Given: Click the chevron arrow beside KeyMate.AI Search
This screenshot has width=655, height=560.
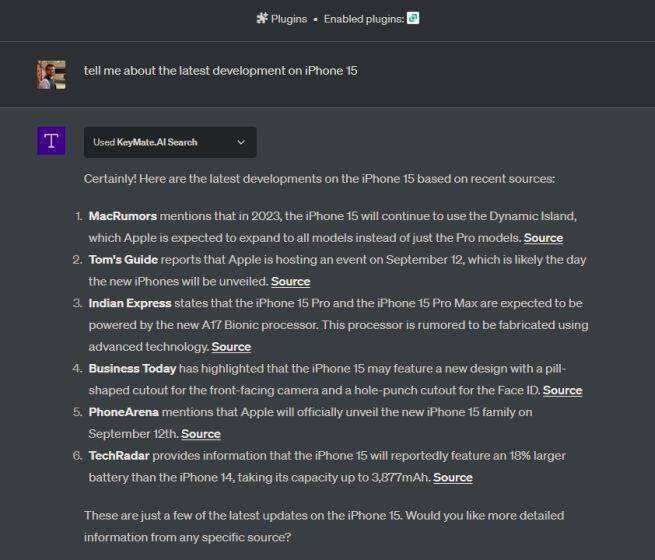Looking at the screenshot, I should [x=241, y=142].
